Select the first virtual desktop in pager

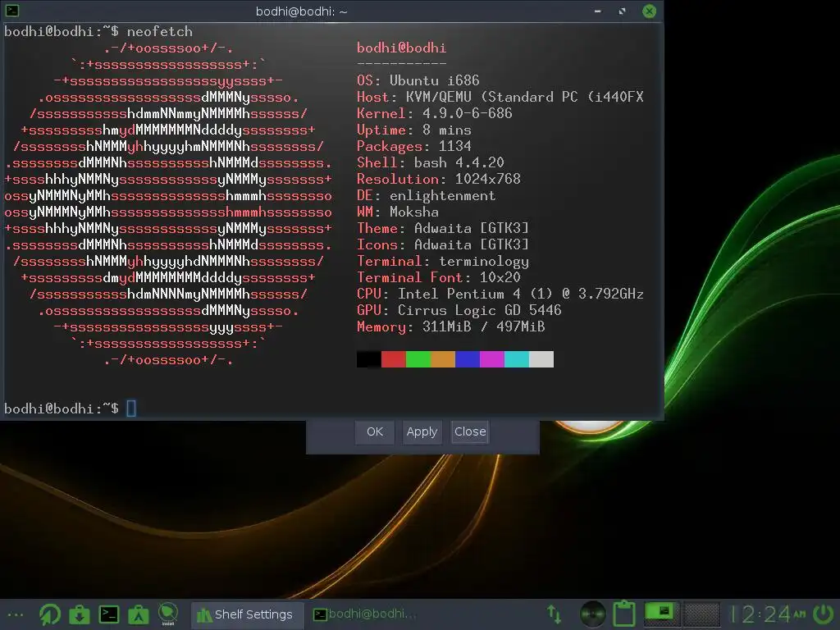click(662, 614)
